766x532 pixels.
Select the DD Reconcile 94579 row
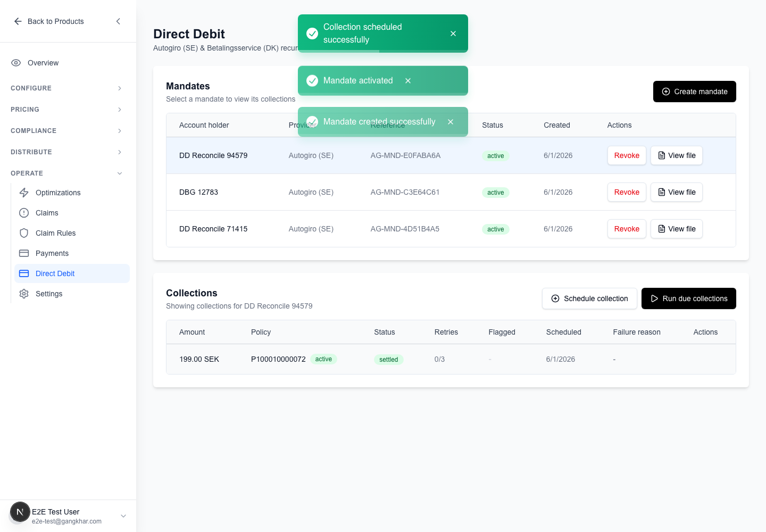(x=451, y=155)
